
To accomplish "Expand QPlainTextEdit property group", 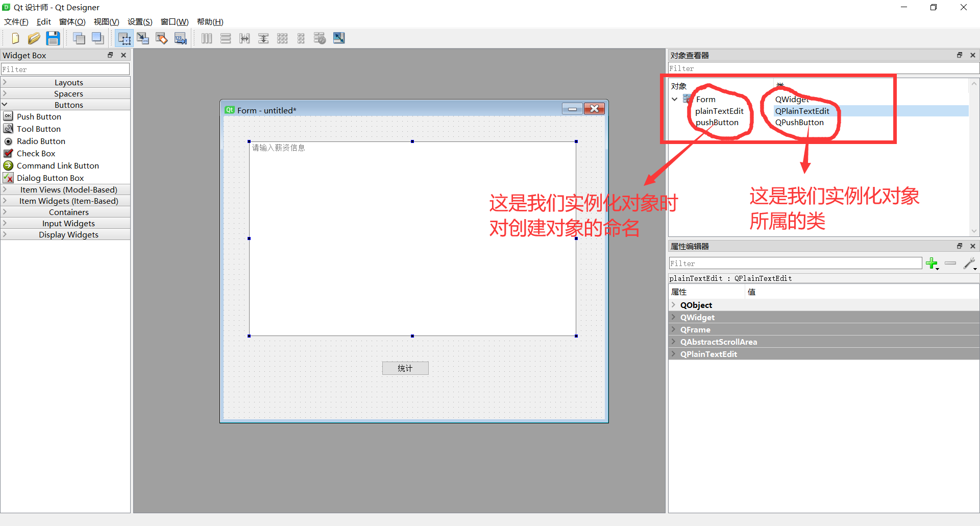I will pyautogui.click(x=673, y=354).
